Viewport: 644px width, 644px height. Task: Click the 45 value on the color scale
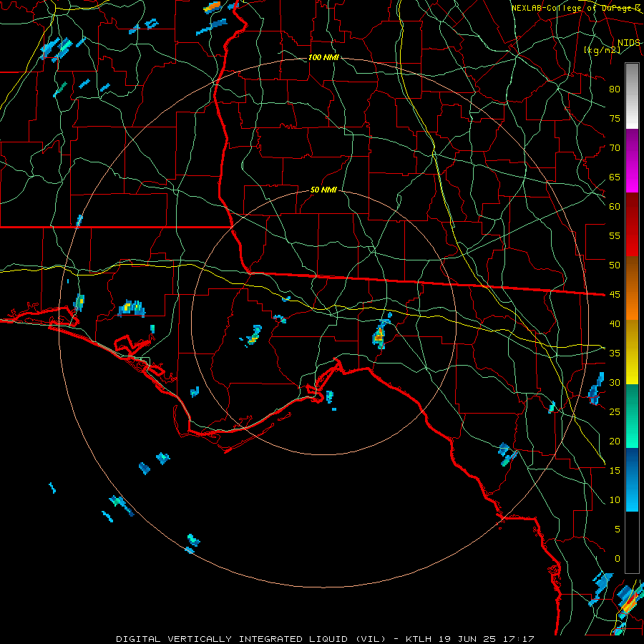pyautogui.click(x=615, y=295)
